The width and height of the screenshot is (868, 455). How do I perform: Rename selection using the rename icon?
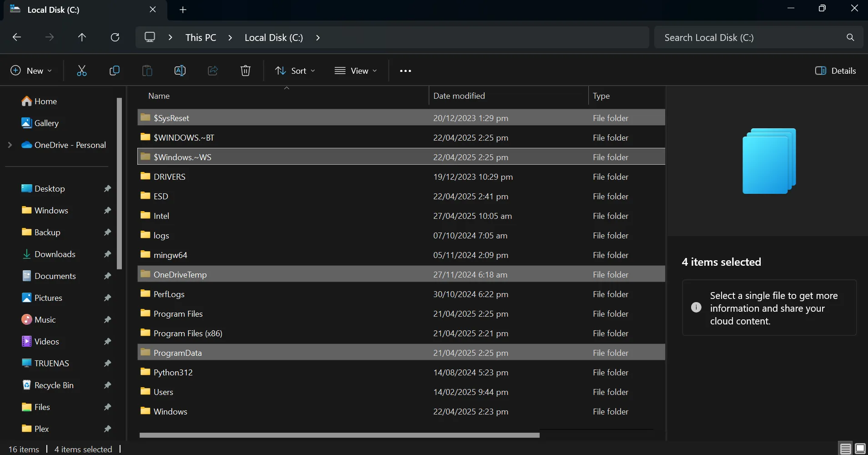(180, 71)
